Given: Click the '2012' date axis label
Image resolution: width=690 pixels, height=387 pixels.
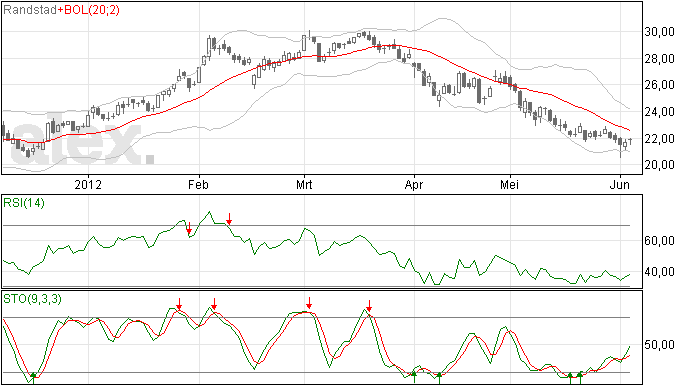Looking at the screenshot, I should (x=88, y=184).
